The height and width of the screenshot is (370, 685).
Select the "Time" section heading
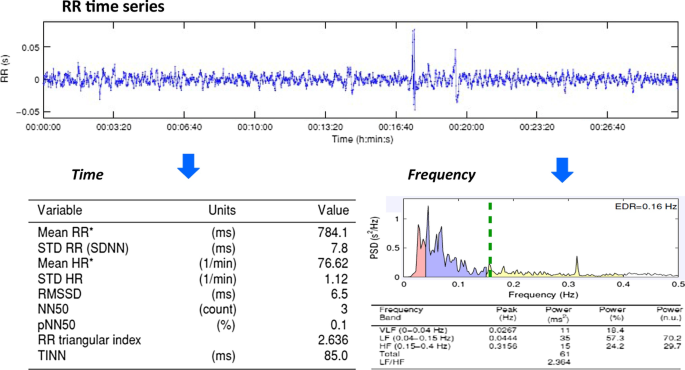pyautogui.click(x=87, y=175)
